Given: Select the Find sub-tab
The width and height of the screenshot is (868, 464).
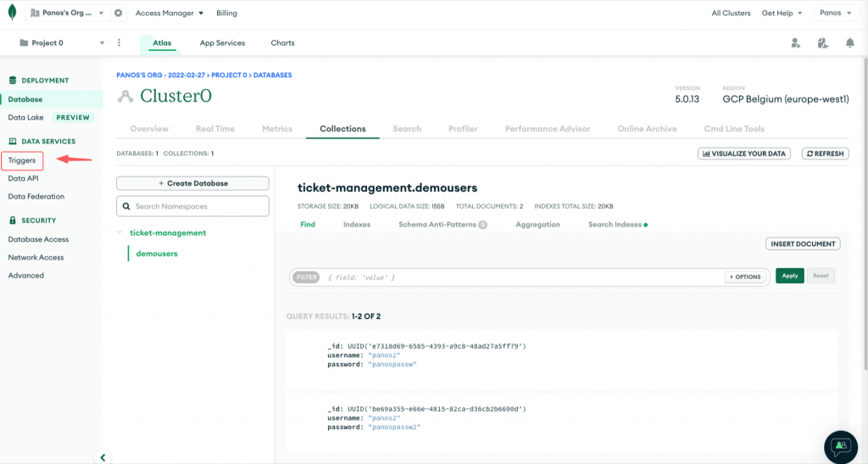Looking at the screenshot, I should [x=307, y=224].
